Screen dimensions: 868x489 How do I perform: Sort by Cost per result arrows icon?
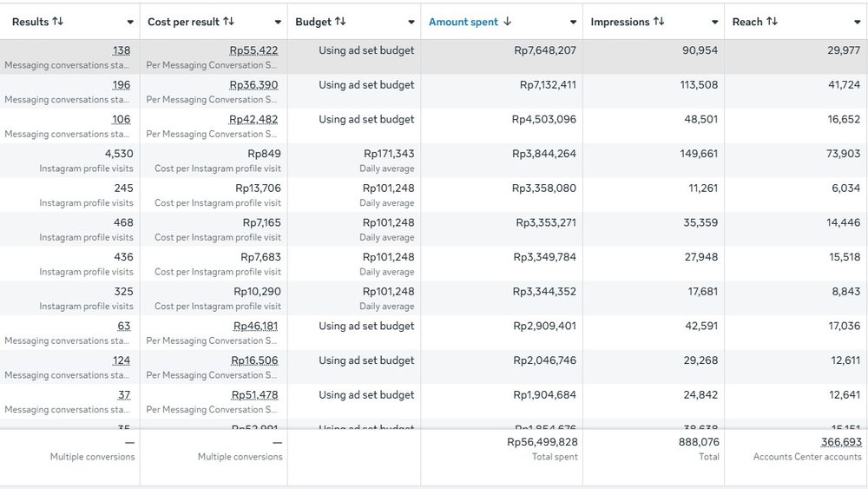[228, 22]
